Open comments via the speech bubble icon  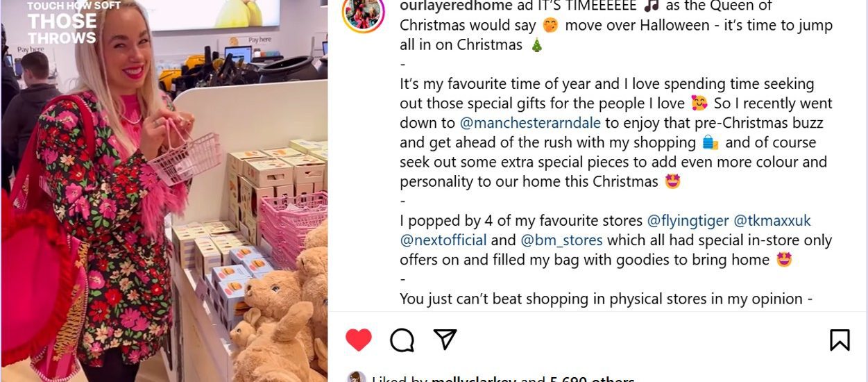[402, 340]
